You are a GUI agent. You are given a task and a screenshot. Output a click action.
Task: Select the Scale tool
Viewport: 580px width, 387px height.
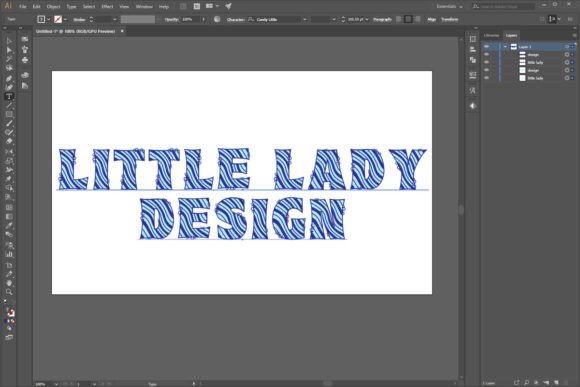pyautogui.click(x=9, y=161)
